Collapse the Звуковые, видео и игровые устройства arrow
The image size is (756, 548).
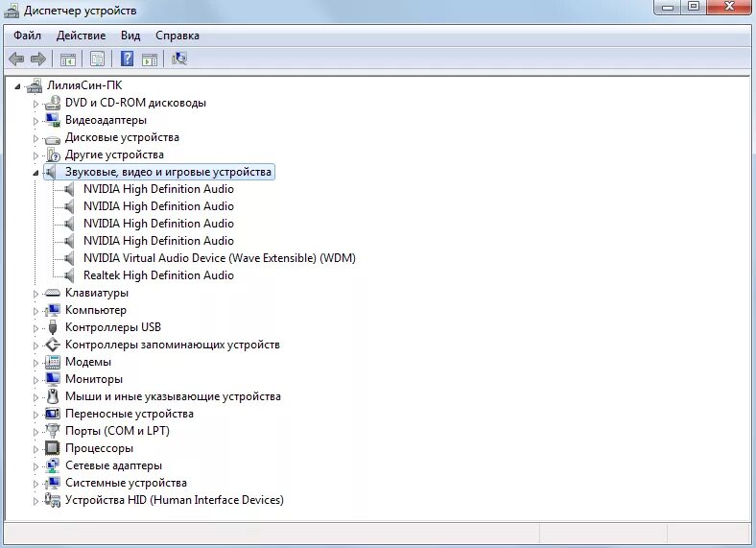[x=35, y=173]
